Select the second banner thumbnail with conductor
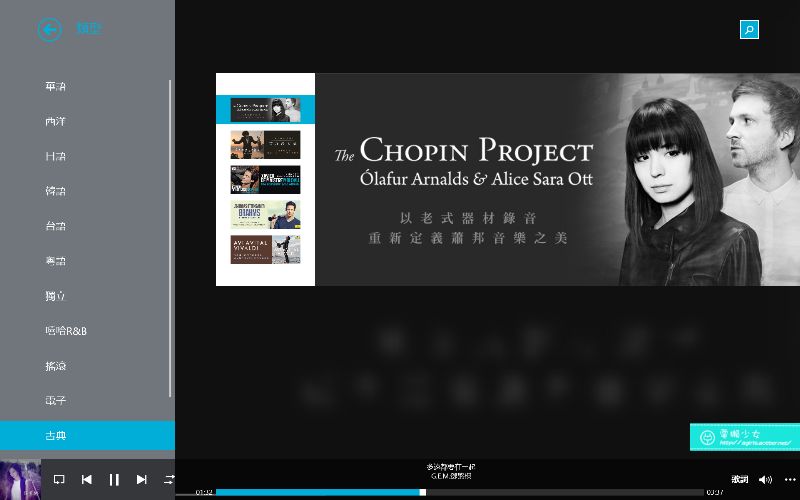Image resolution: width=800 pixels, height=500 pixels. [x=265, y=145]
